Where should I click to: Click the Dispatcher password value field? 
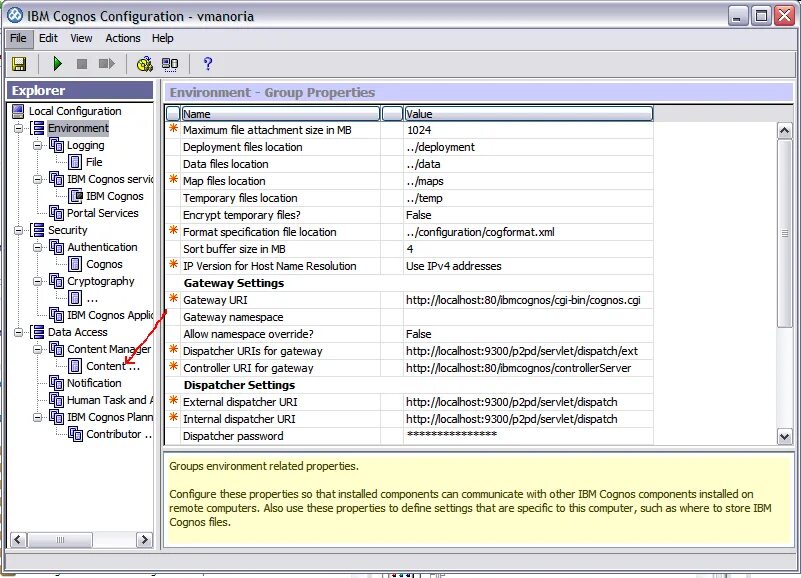tap(528, 436)
